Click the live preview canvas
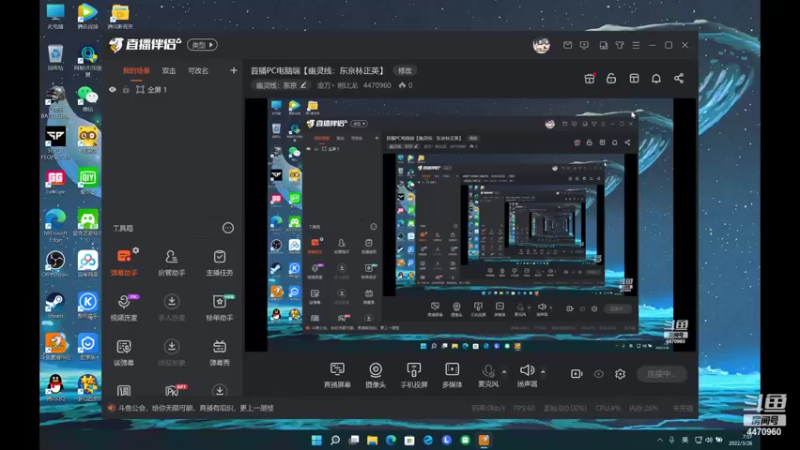 point(470,224)
